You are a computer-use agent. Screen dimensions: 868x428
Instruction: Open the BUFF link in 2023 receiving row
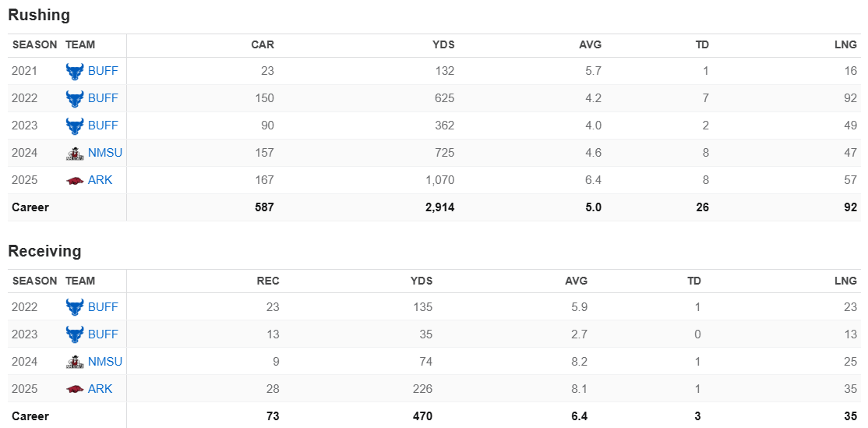pyautogui.click(x=103, y=334)
